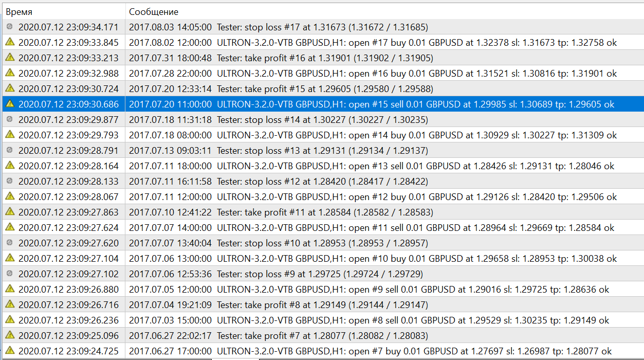Image resolution: width=644 pixels, height=360 pixels.
Task: Click grey icon of stop loss #9 row
Action: point(9,274)
